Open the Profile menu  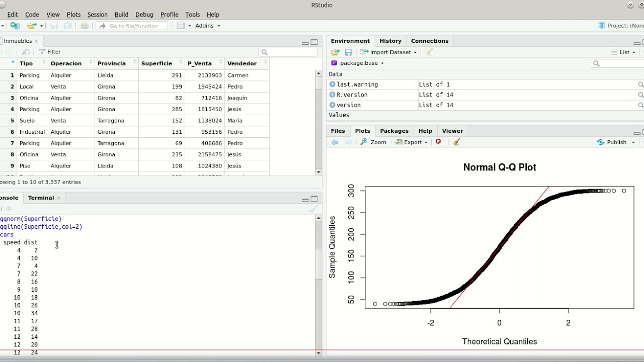pos(169,15)
